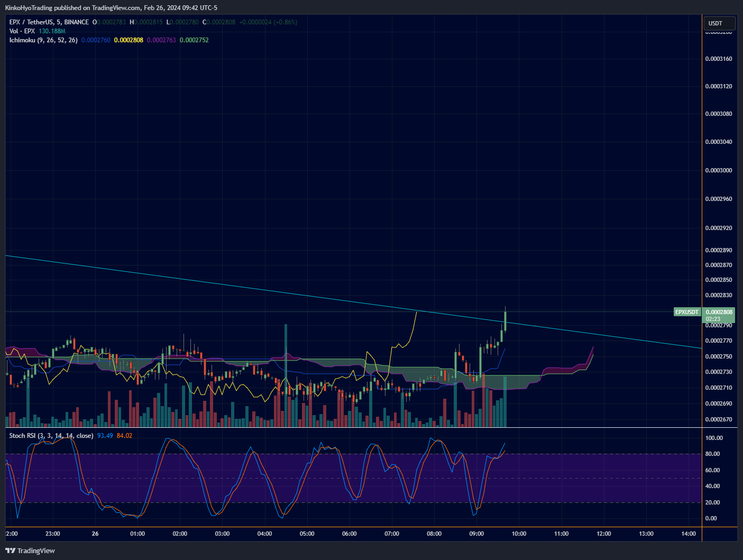Click the 14:00 time axis label
743x560 pixels.
689,534
